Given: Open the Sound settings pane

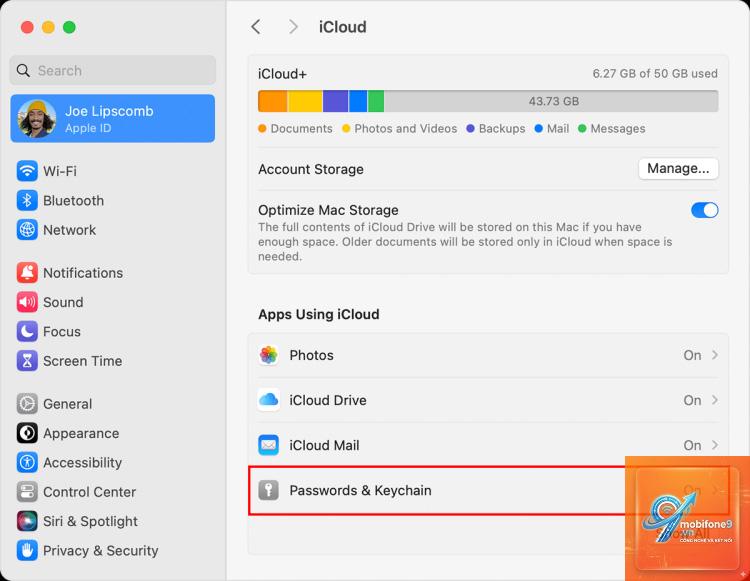Looking at the screenshot, I should [x=113, y=302].
